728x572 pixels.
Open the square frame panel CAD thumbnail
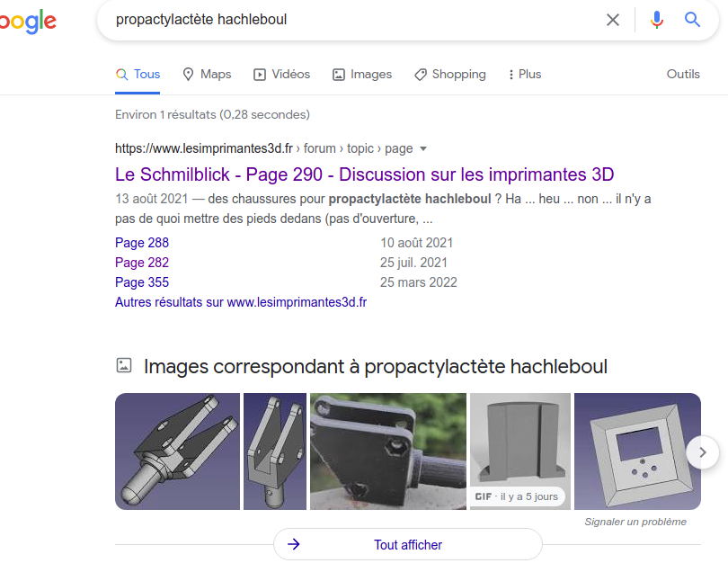pos(637,451)
